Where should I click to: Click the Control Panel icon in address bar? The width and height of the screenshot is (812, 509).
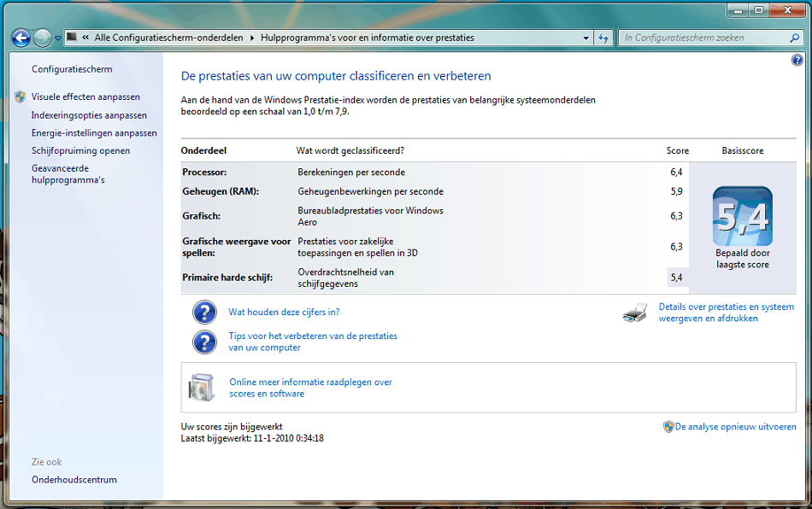coord(72,38)
